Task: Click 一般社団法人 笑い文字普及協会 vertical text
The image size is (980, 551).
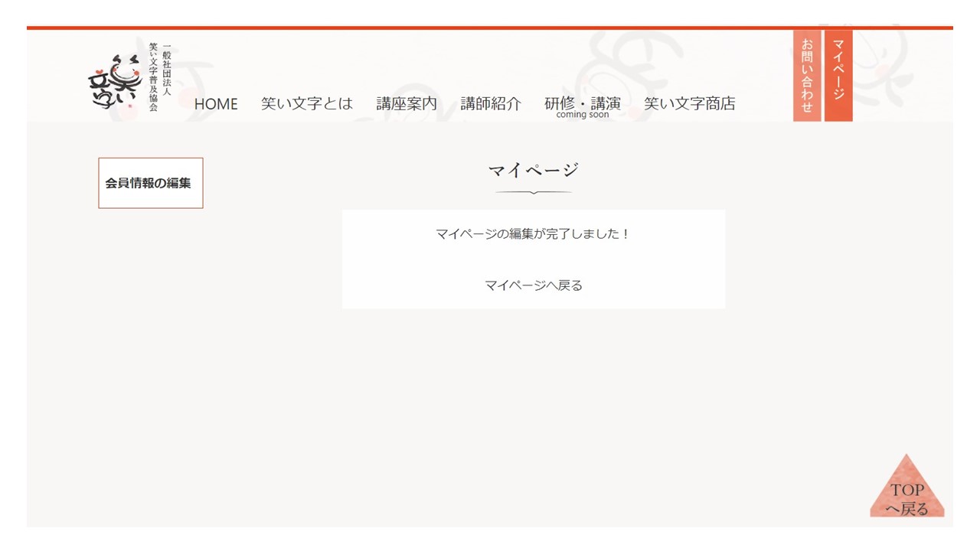Action: (x=159, y=77)
